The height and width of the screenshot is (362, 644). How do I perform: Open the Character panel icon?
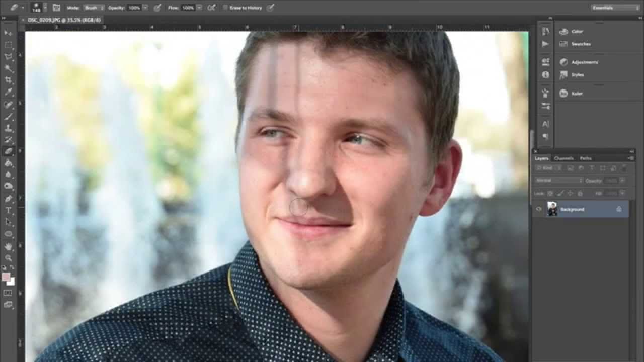[x=546, y=124]
